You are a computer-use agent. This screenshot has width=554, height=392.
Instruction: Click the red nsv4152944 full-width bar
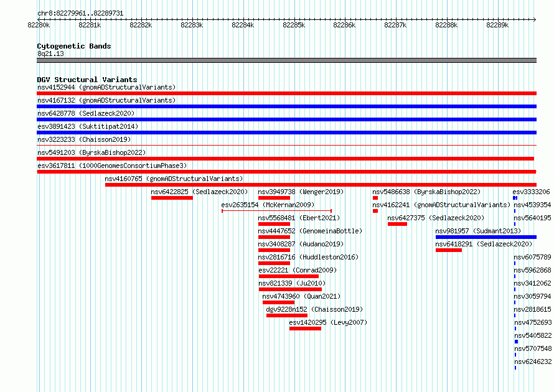click(x=286, y=93)
